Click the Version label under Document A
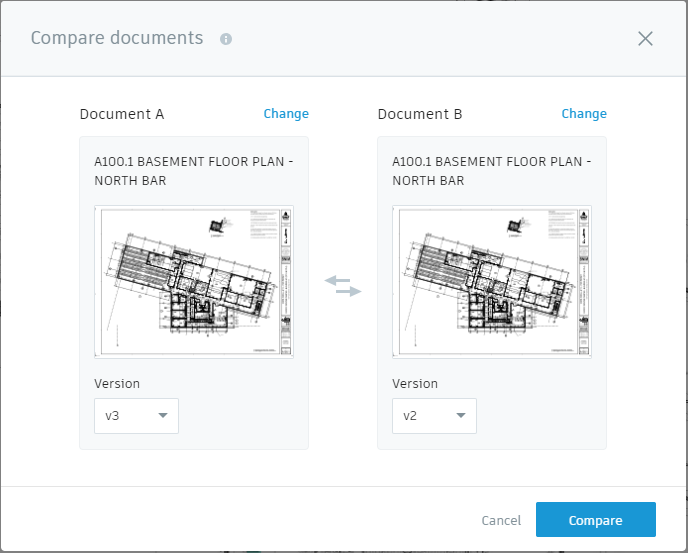Screen dimensions: 688x553 coord(117,383)
